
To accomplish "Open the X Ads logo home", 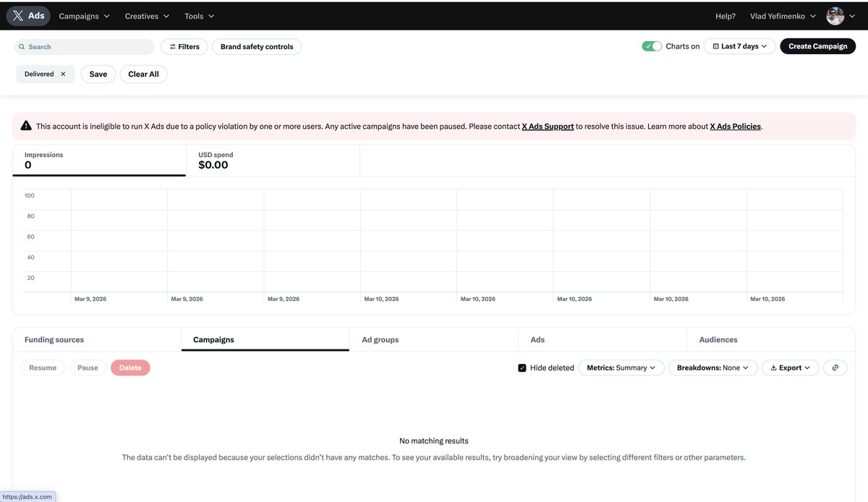I will point(28,16).
